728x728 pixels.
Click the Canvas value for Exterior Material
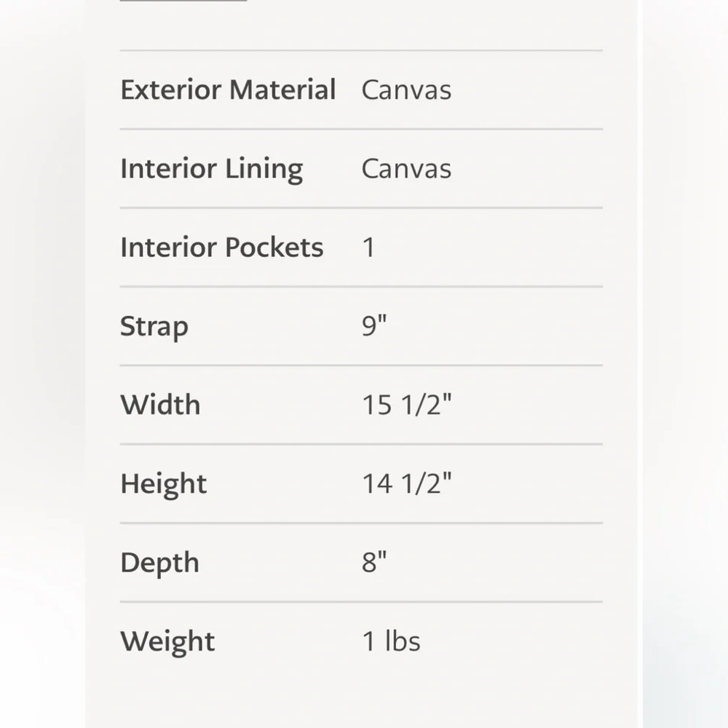tap(406, 90)
